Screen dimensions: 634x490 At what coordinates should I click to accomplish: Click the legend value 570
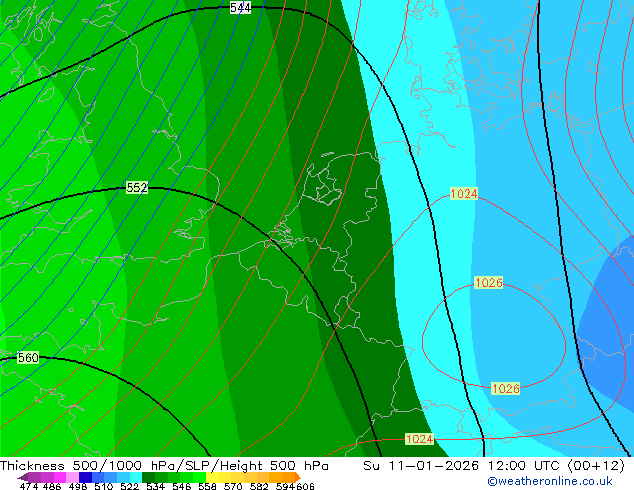coord(233,486)
